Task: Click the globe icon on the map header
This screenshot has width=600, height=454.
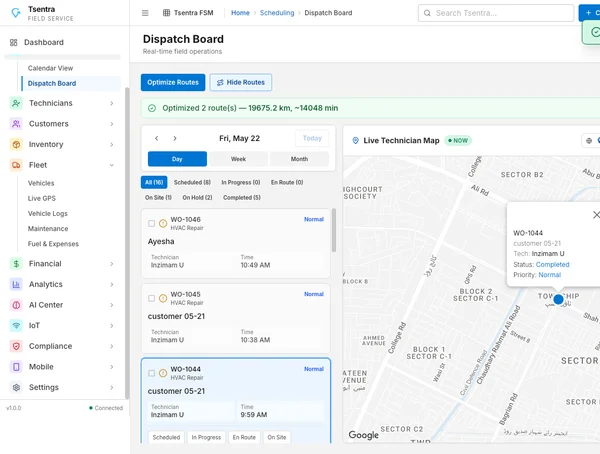Action: pos(589,141)
